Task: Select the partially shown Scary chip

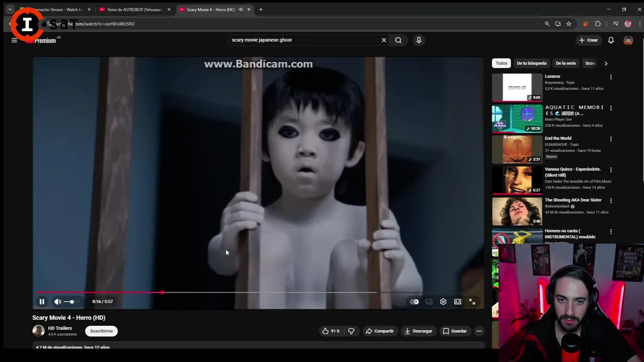Action: [x=590, y=63]
